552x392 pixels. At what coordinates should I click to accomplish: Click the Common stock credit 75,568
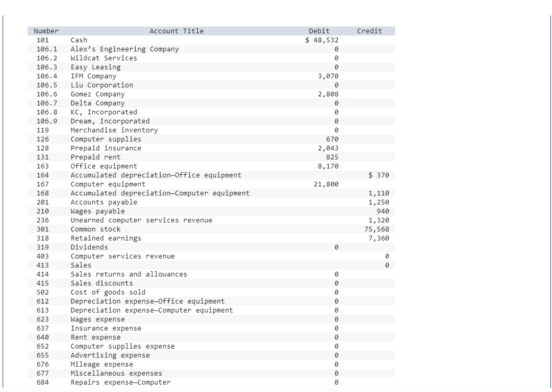(376, 229)
